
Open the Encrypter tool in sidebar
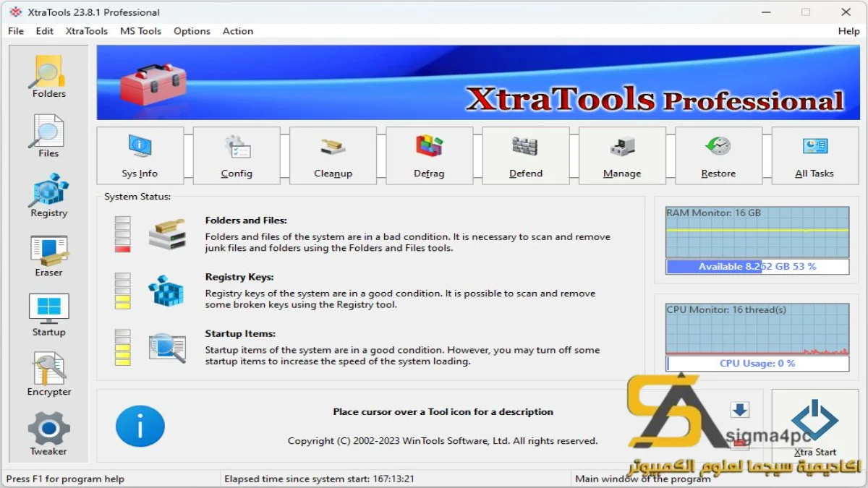[x=48, y=374]
